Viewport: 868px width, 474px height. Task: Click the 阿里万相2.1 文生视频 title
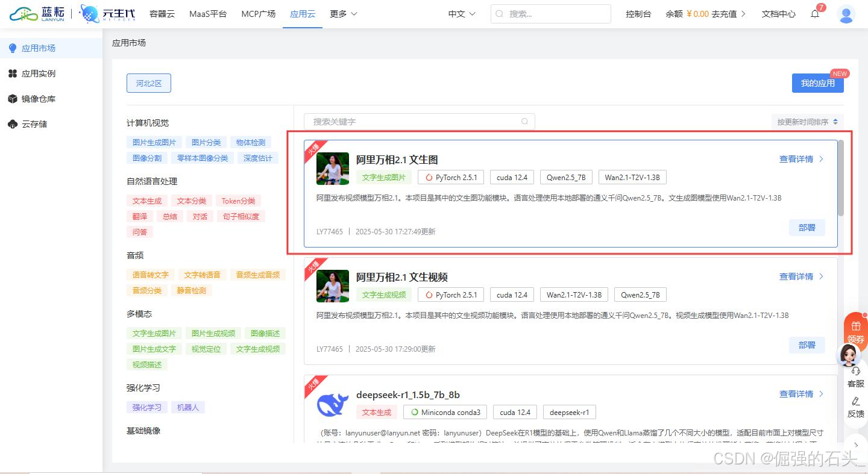tap(402, 277)
